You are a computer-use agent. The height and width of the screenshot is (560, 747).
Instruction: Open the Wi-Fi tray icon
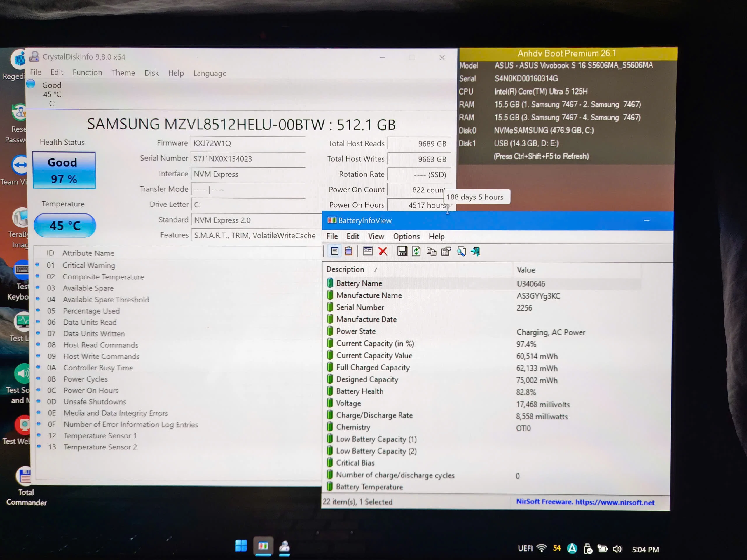pyautogui.click(x=542, y=548)
